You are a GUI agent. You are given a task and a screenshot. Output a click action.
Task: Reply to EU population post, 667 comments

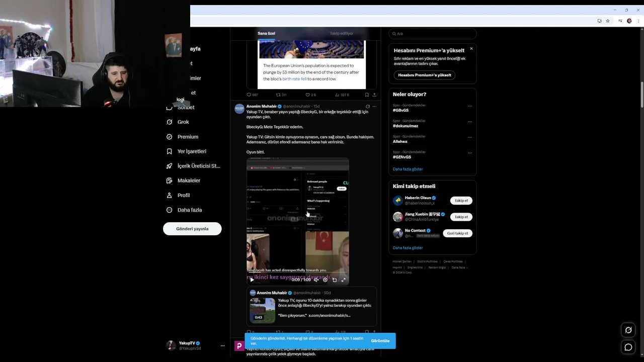pos(252,95)
